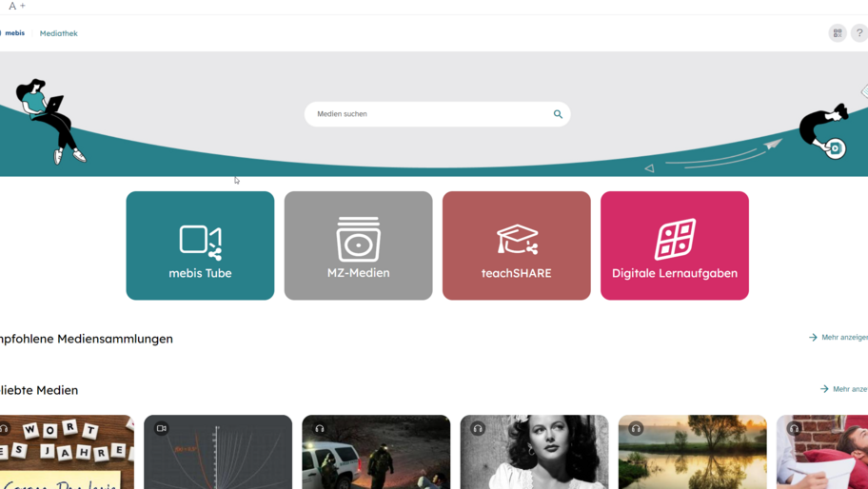Open the Mediathek breadcrumb link
The width and height of the screenshot is (868, 489).
click(x=59, y=33)
